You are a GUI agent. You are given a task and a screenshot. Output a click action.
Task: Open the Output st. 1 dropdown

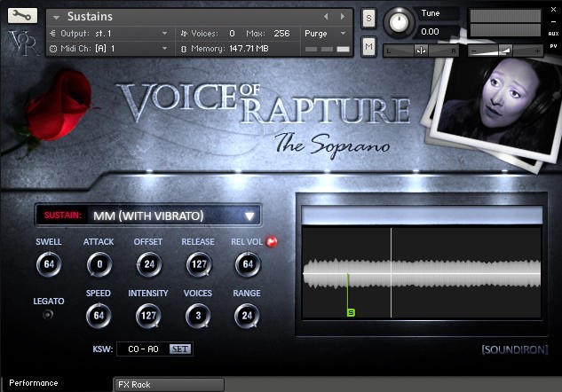164,34
